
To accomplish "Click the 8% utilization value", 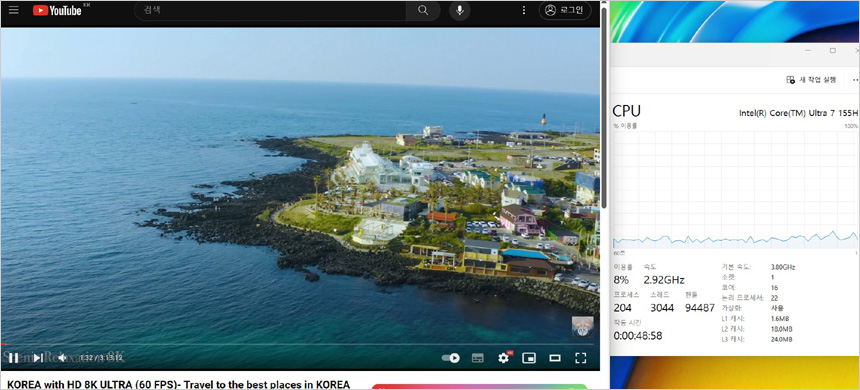I will pos(621,280).
